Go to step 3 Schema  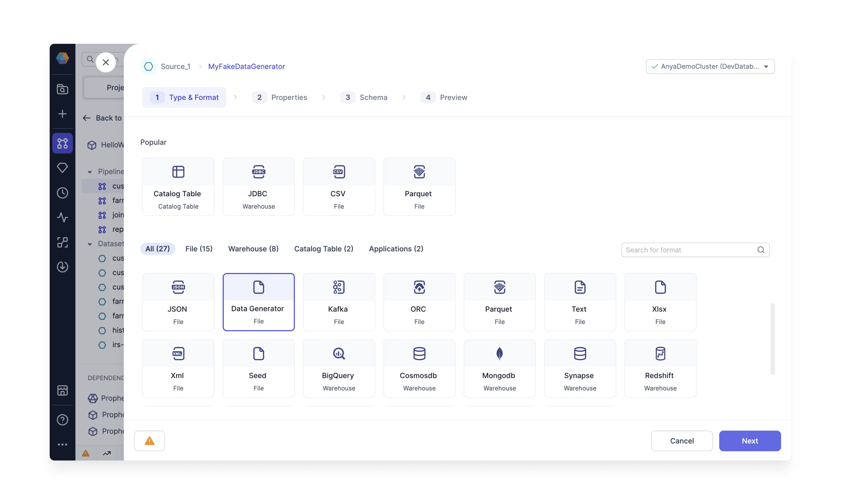[x=364, y=98]
